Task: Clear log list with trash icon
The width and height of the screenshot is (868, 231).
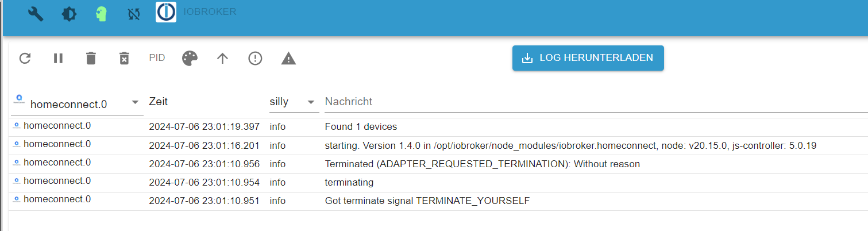Action: (x=91, y=58)
